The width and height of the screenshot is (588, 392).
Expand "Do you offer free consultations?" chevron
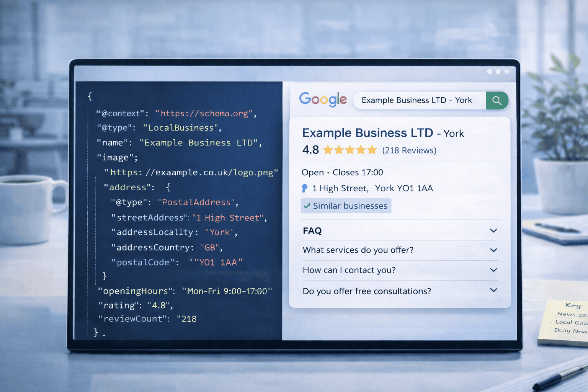(x=494, y=290)
